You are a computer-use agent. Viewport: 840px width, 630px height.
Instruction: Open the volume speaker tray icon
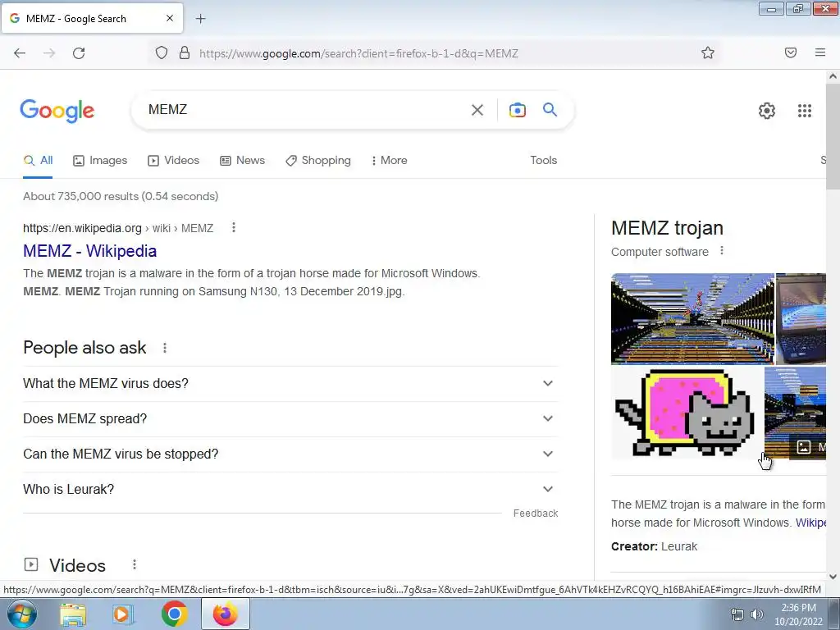[x=756, y=614]
